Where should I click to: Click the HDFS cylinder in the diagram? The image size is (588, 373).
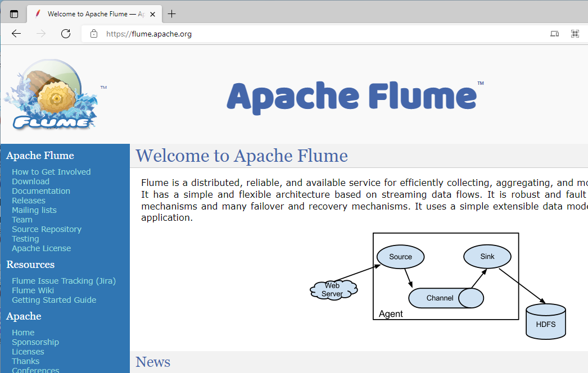point(546,322)
